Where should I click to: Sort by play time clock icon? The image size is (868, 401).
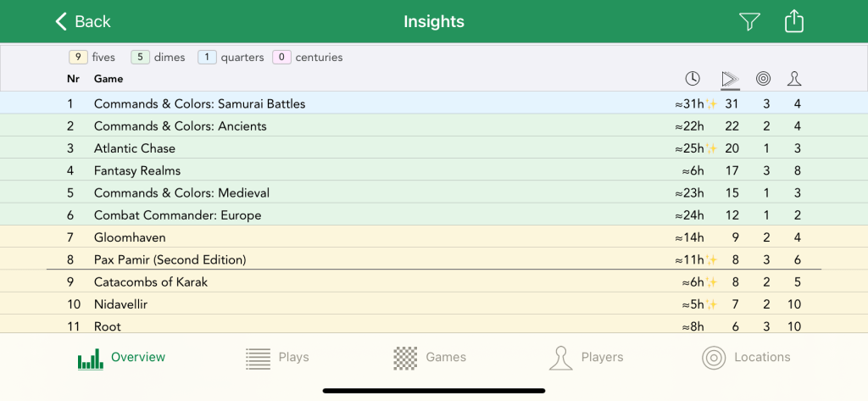coord(693,79)
